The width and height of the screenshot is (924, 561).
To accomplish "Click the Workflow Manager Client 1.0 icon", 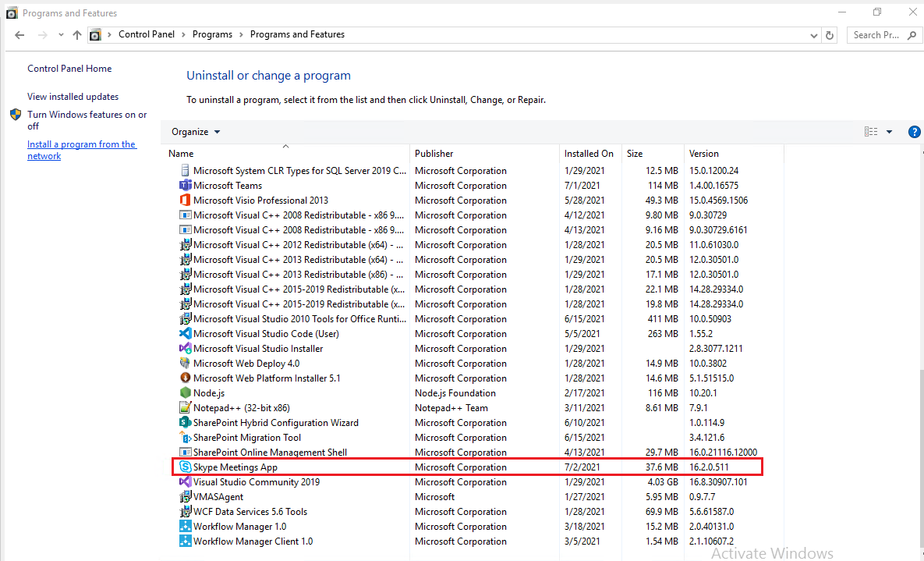I will tap(185, 541).
